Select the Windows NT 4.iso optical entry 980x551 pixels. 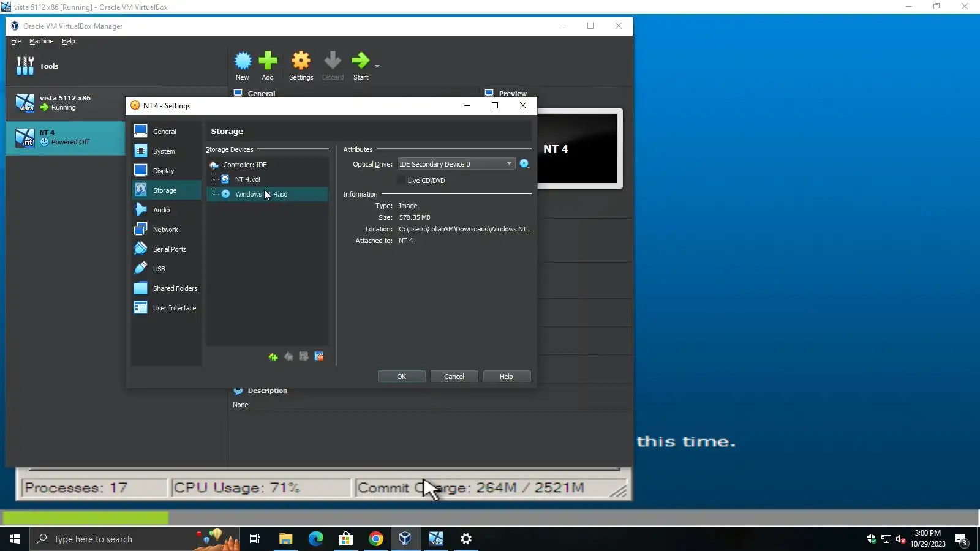point(267,194)
